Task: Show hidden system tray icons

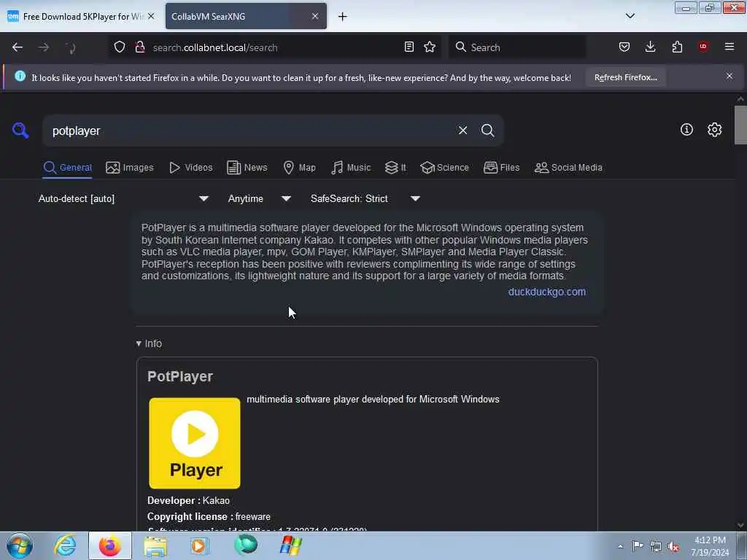Action: pos(620,546)
